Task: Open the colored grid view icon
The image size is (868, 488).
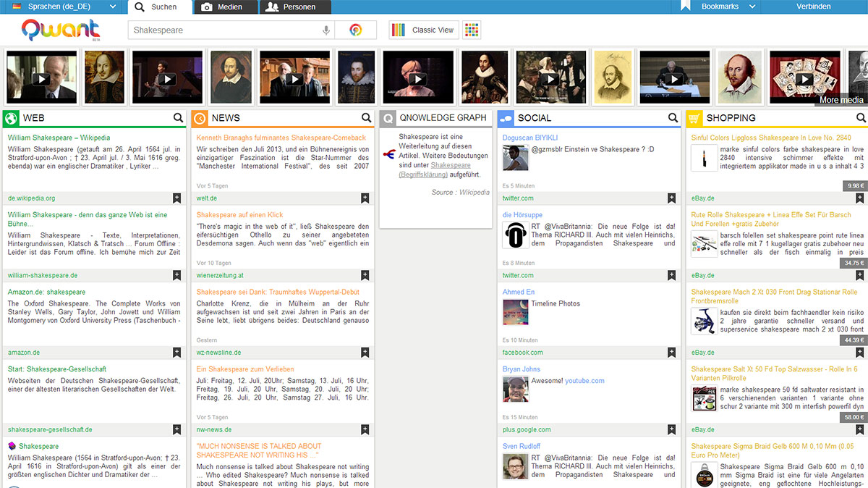Action: point(472,30)
